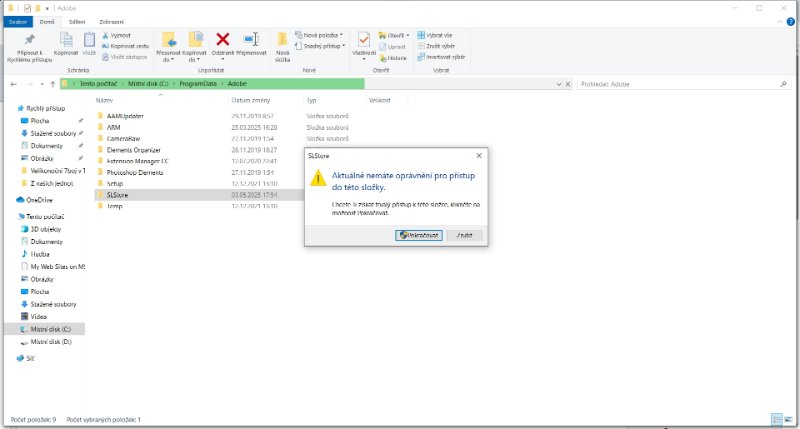Click Místní disk (C:) in the address bar
Screen dimensions: 800x429
(148, 84)
